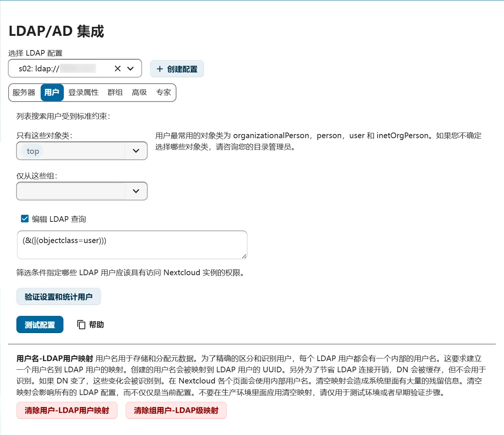Click the 创建配置 button

pyautogui.click(x=177, y=69)
